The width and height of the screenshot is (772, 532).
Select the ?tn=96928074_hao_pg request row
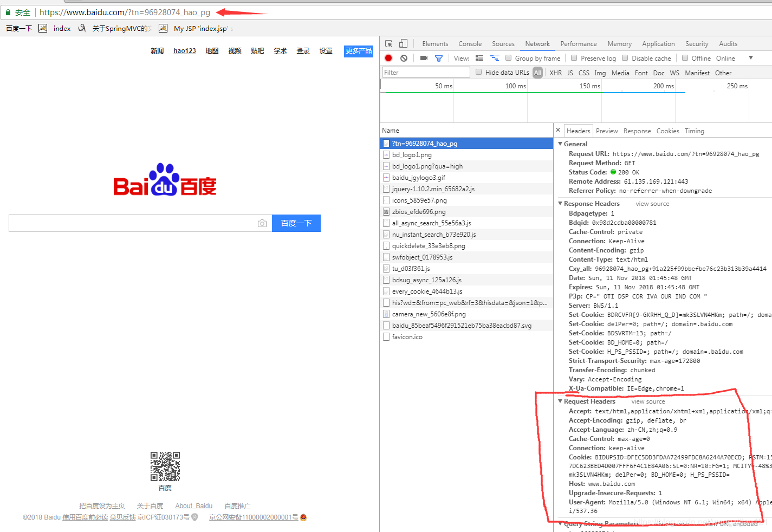pos(466,144)
